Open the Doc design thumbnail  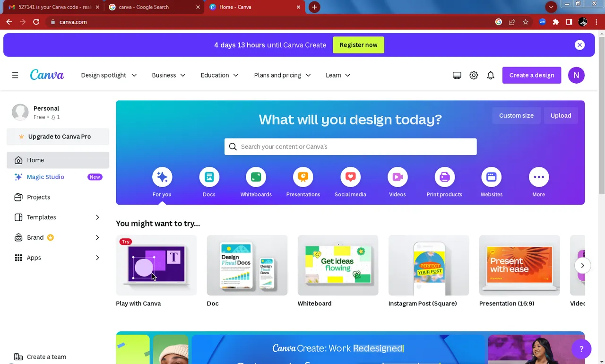tap(247, 265)
